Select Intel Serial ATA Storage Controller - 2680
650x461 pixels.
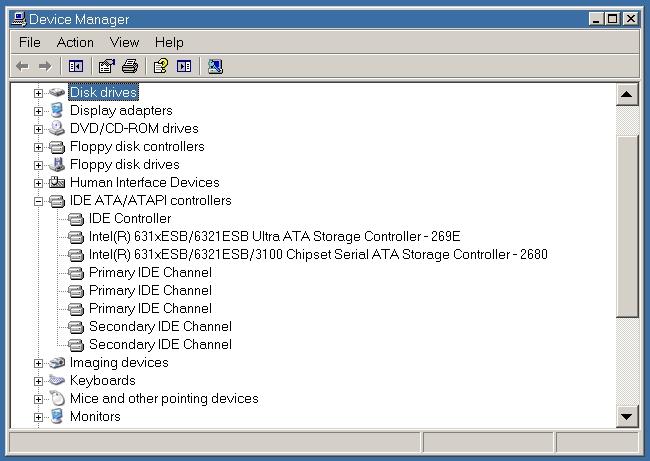tap(318, 254)
